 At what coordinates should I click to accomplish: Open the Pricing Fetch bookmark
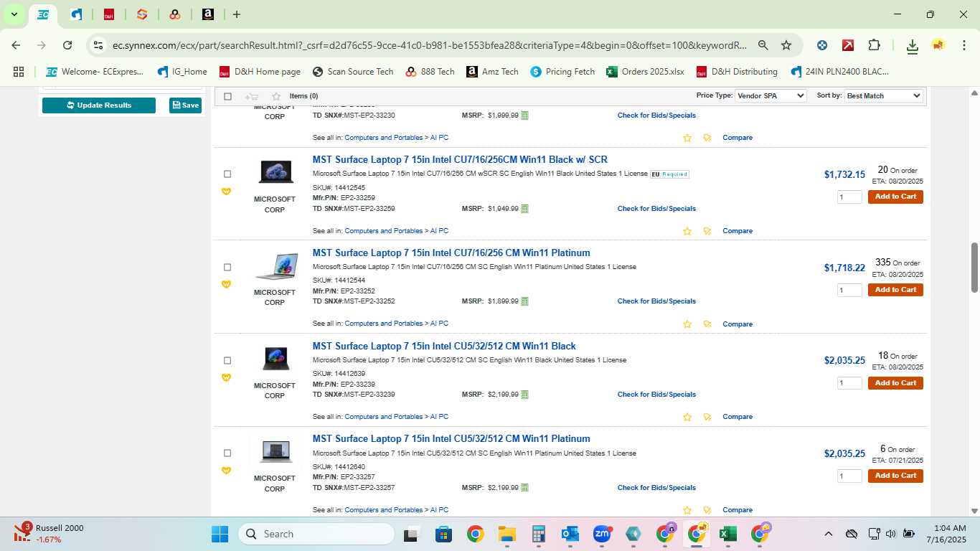pos(562,72)
